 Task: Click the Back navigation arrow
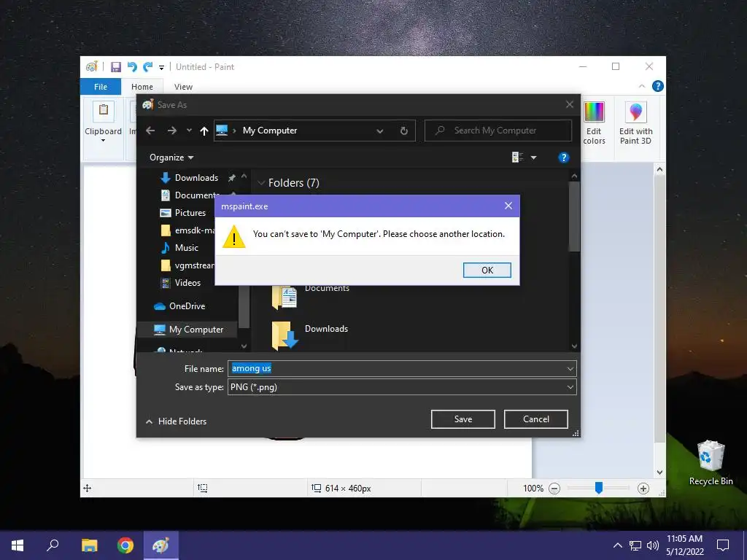pos(150,131)
